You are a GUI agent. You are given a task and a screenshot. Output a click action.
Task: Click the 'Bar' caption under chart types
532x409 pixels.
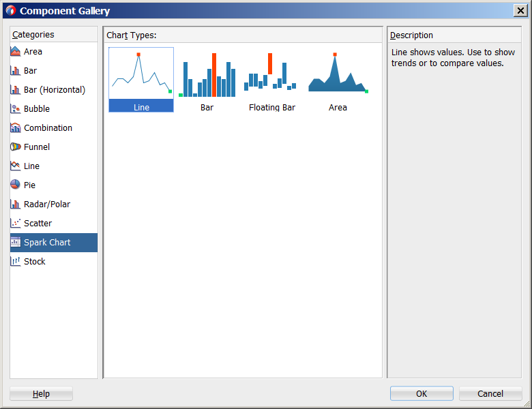coord(207,108)
